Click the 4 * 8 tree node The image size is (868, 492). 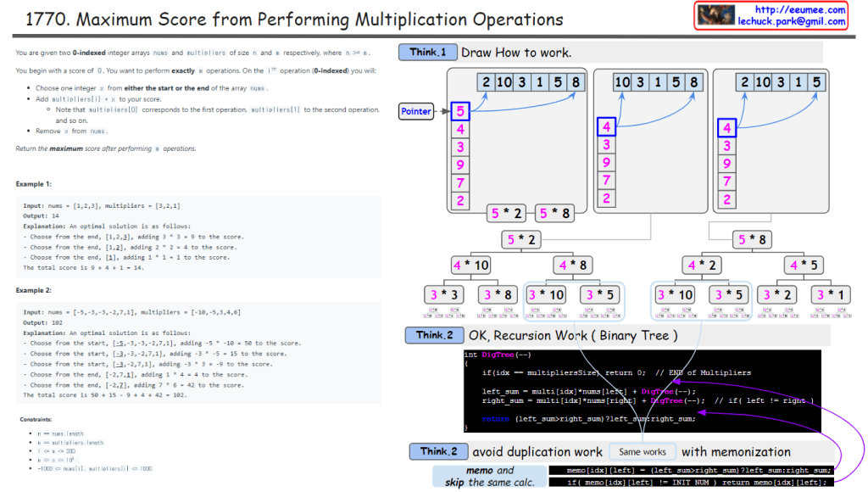pyautogui.click(x=573, y=266)
